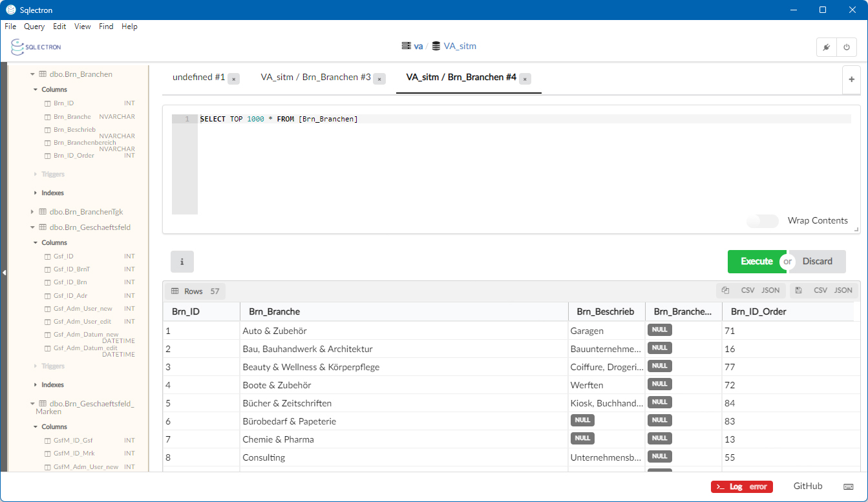The width and height of the screenshot is (868, 502).
Task: Add a new query tab with plus button
Action: click(x=852, y=79)
